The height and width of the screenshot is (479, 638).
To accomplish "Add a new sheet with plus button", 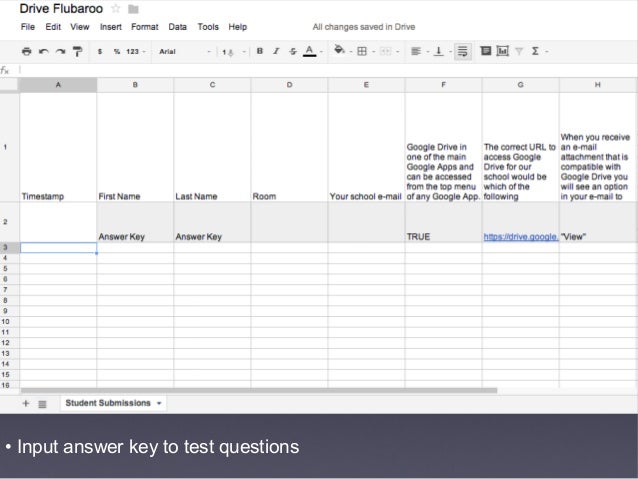I will (26, 403).
